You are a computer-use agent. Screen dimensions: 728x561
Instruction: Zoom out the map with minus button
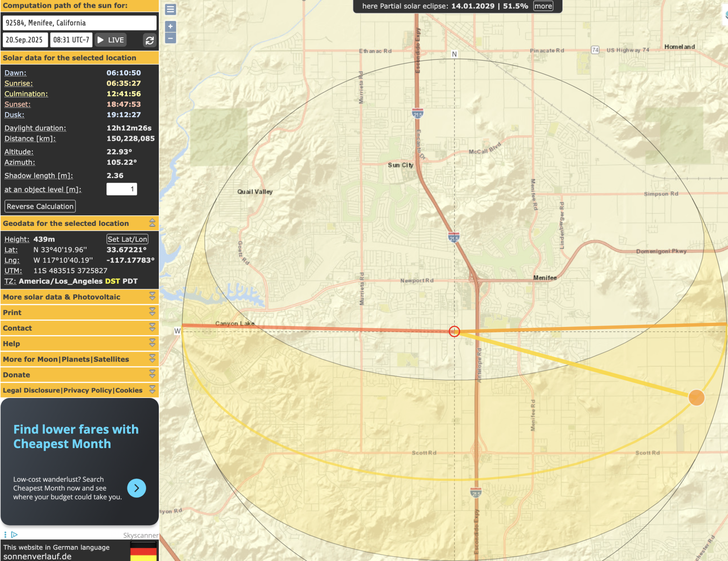(x=171, y=38)
